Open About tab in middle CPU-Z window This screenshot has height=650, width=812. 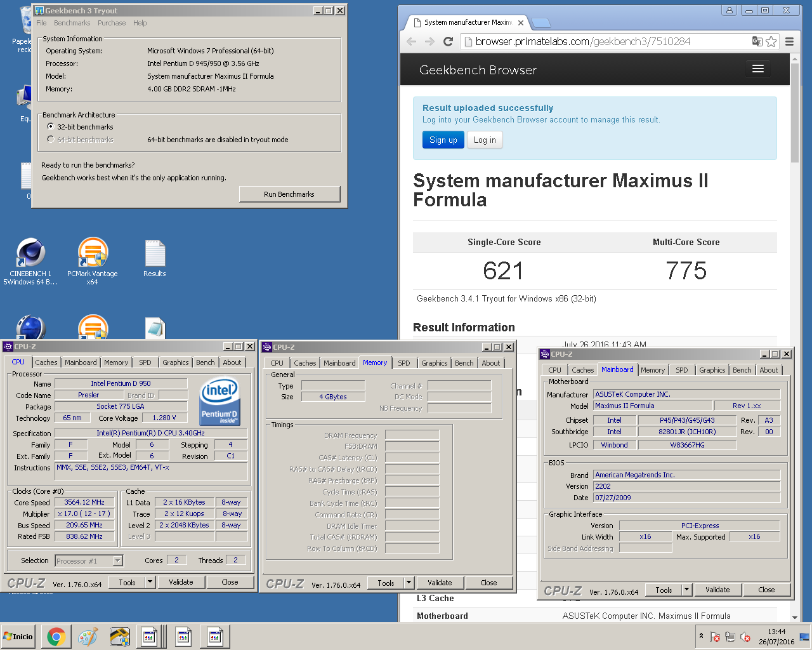[490, 363]
